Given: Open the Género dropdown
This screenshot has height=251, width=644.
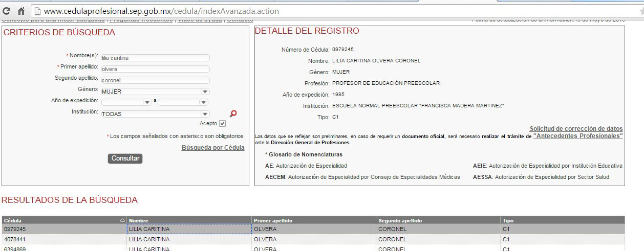Looking at the screenshot, I should click(205, 92).
